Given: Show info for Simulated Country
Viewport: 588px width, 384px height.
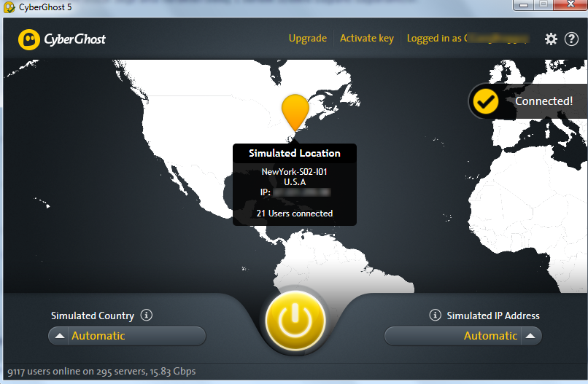Looking at the screenshot, I should [x=146, y=315].
